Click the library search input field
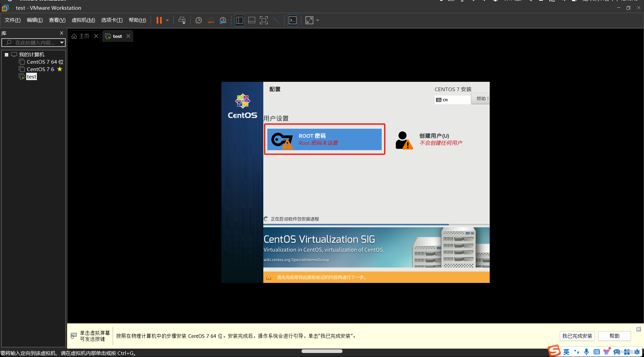Viewport: 644px width, 357px height. 31,43
